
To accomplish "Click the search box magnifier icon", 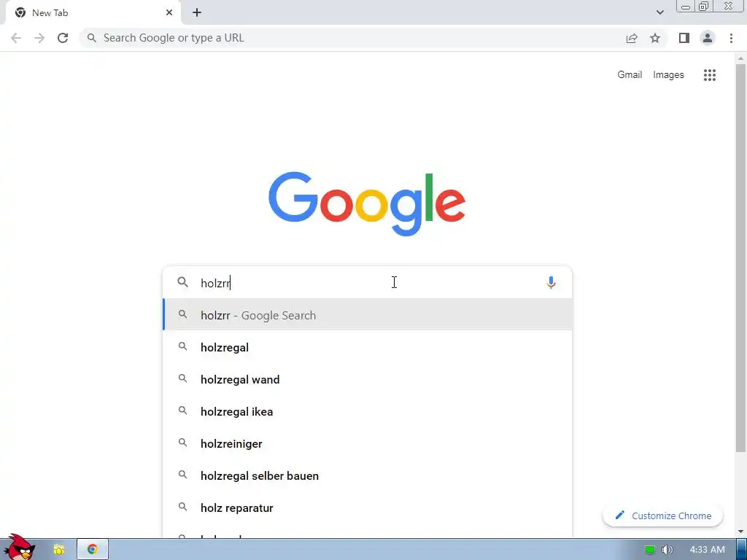I will (182, 282).
